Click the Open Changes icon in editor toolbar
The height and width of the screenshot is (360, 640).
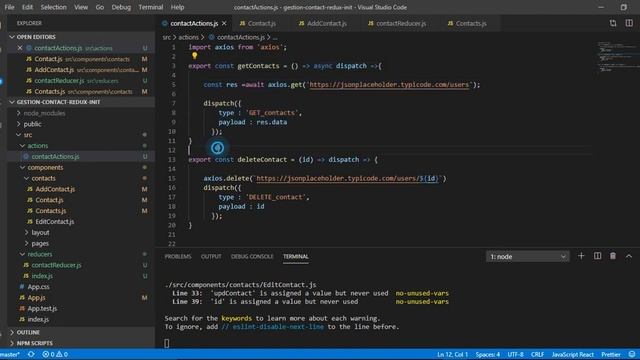[x=613, y=23]
